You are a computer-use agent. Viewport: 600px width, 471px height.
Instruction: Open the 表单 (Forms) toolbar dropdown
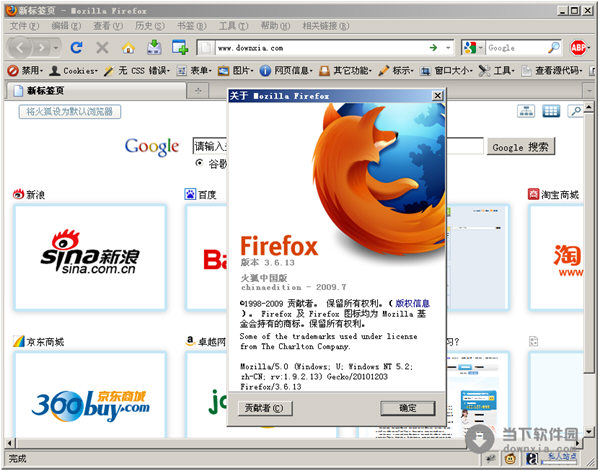click(x=194, y=70)
